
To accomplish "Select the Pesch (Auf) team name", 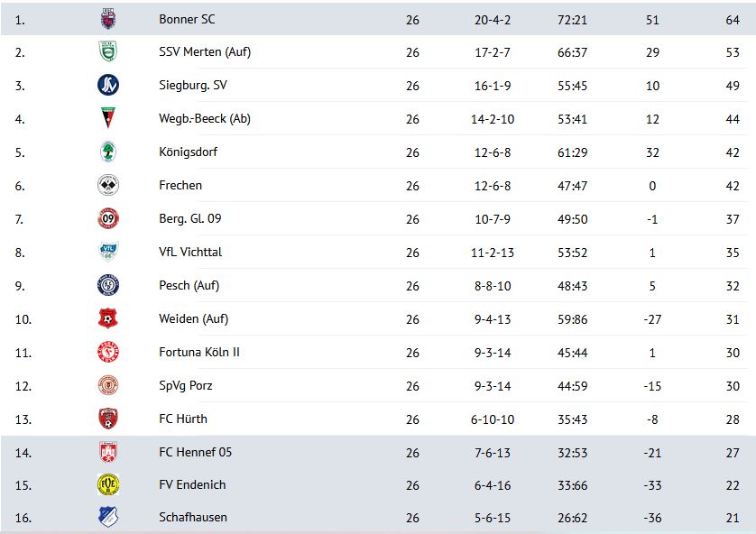I will pos(189,285).
